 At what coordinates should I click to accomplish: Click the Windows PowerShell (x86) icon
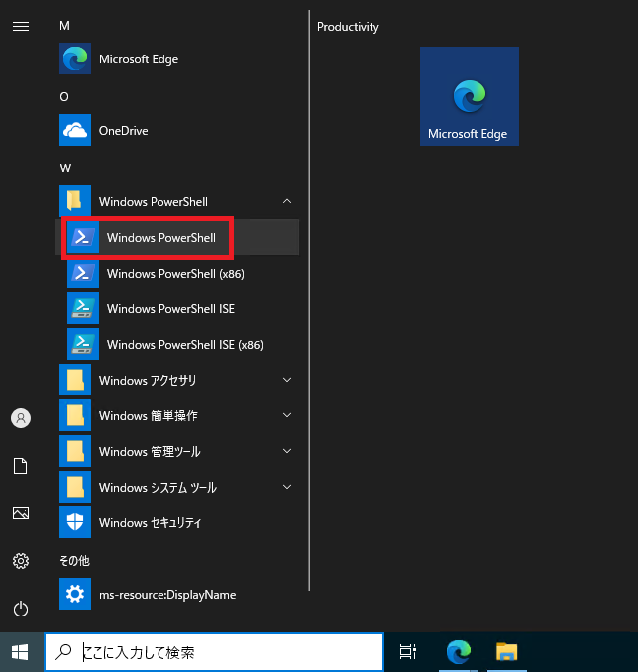coord(83,273)
